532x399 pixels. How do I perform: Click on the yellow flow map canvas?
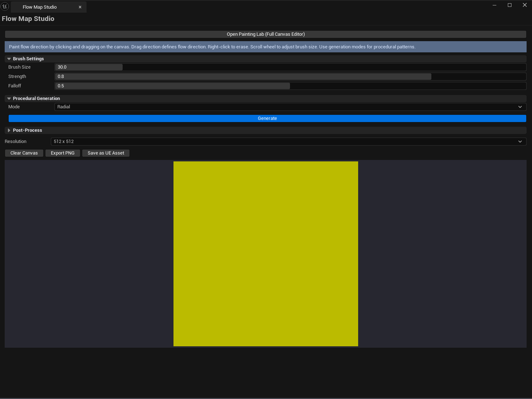[266, 254]
